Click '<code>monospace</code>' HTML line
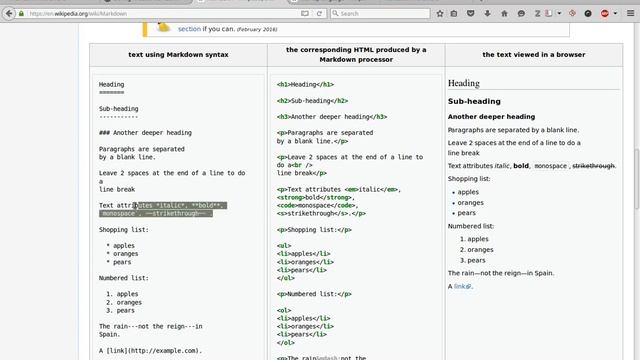Screen dimensions: 640x360 (x=318, y=205)
